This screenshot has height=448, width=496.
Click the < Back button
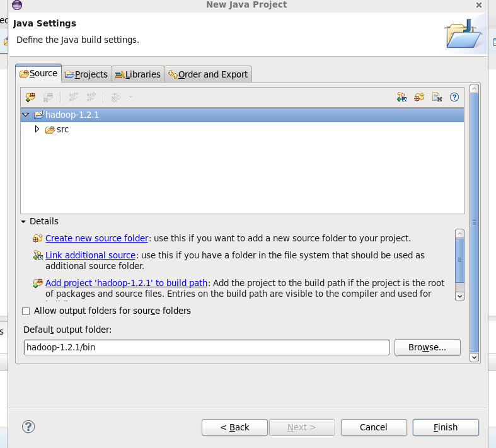tap(234, 427)
